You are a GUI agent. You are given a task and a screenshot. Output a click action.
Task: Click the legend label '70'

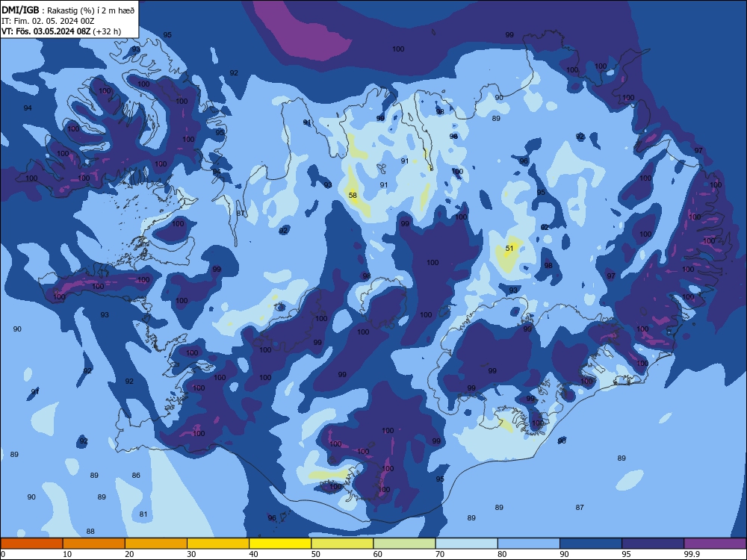[x=440, y=554]
